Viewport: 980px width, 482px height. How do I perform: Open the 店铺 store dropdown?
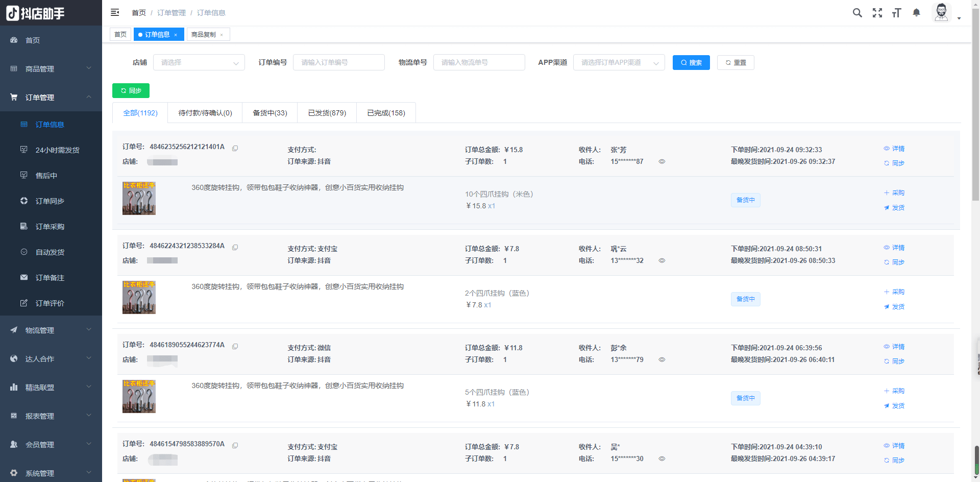pos(199,62)
